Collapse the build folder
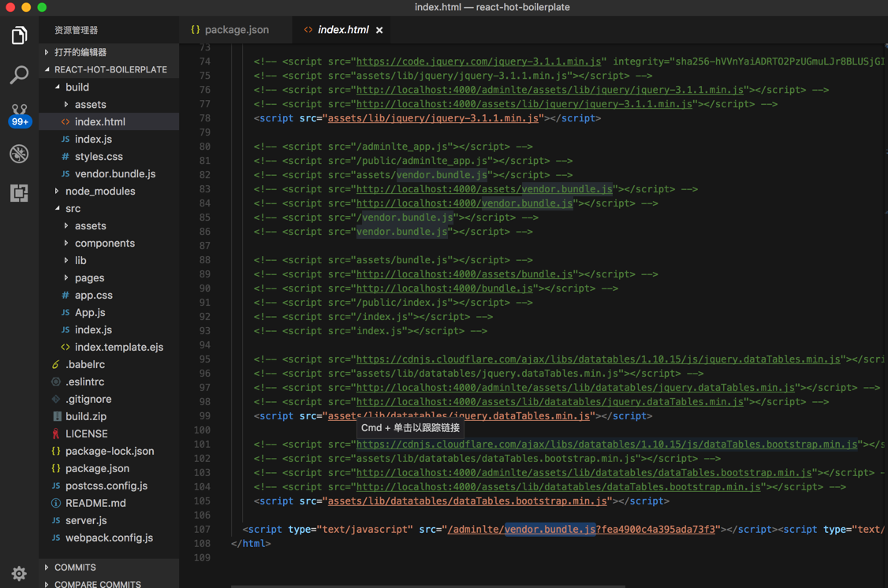 coord(76,87)
